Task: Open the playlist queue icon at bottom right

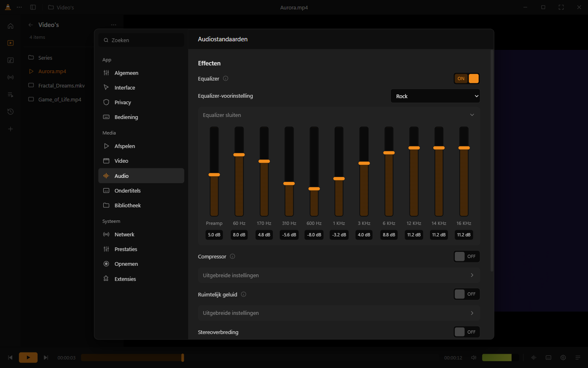Action: [578, 358]
